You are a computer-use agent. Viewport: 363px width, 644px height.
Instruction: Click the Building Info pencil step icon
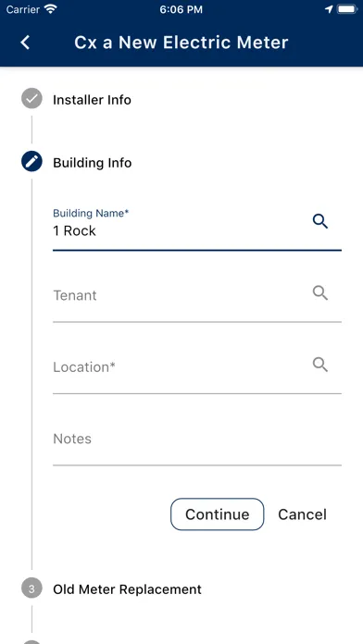(31, 161)
